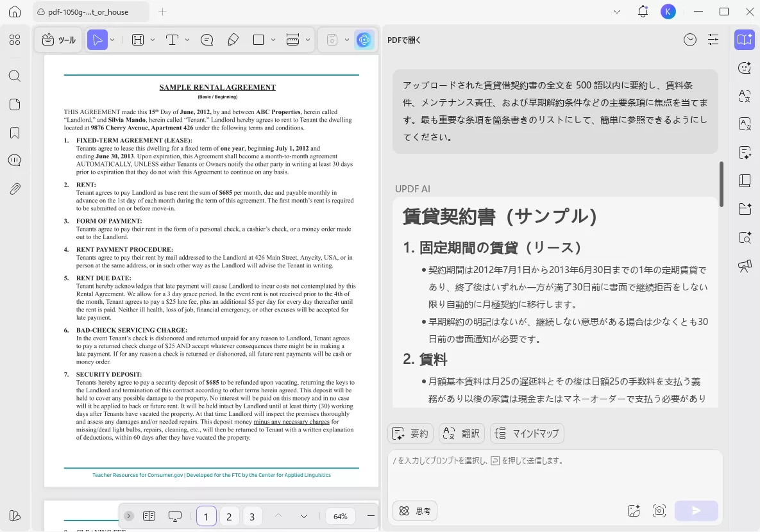Open the AI translate icon in the right sidebar
The height and width of the screenshot is (532, 760).
click(x=744, y=97)
